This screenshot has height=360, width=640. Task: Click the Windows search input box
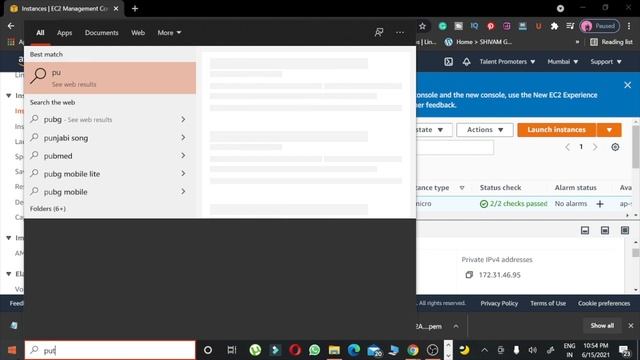pyautogui.click(x=110, y=350)
